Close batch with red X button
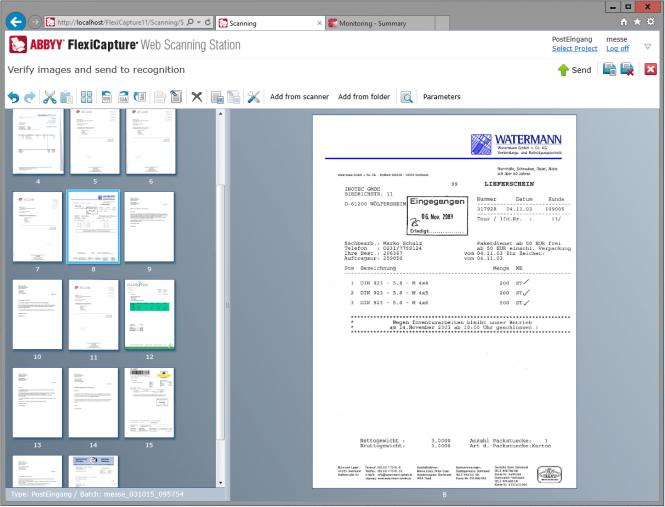The image size is (665, 507). (650, 69)
